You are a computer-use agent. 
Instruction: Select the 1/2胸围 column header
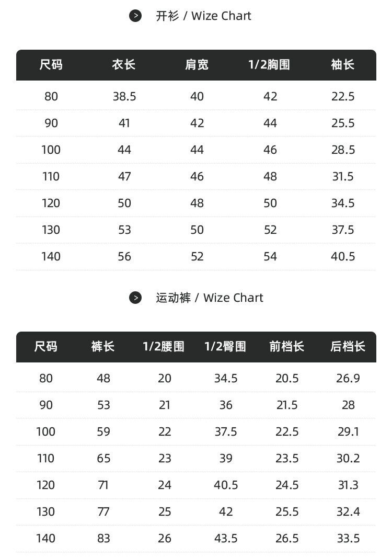tap(269, 65)
